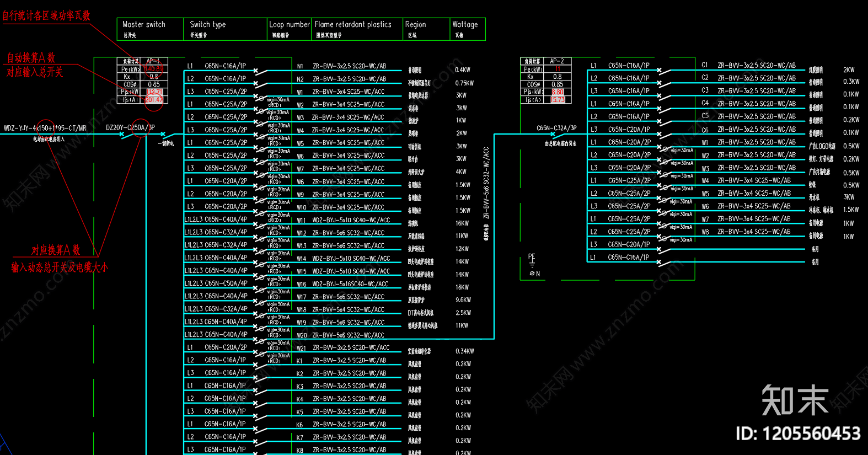Click the "Loop number" header cell
The image size is (868, 455).
point(290,24)
